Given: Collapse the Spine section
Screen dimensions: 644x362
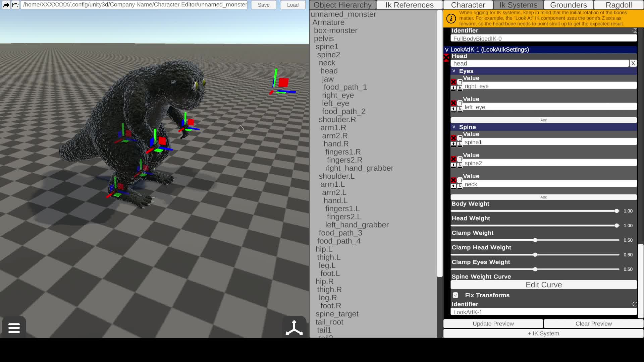Looking at the screenshot, I should pos(454,127).
